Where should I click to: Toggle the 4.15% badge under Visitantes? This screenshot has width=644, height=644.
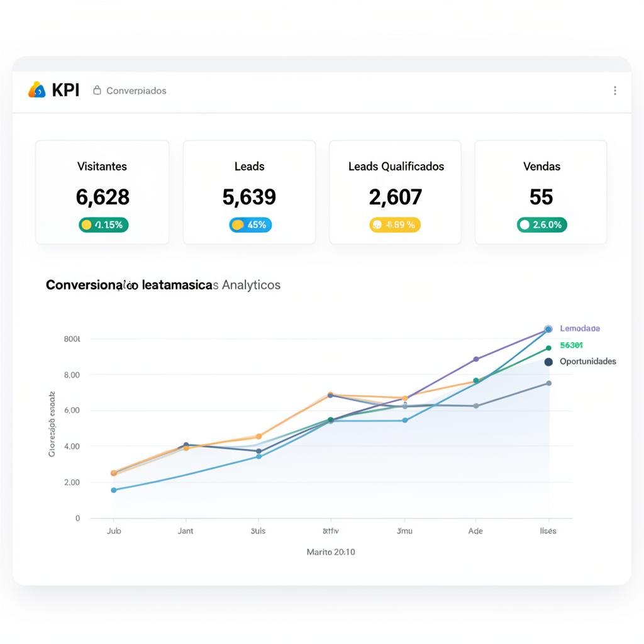click(103, 225)
